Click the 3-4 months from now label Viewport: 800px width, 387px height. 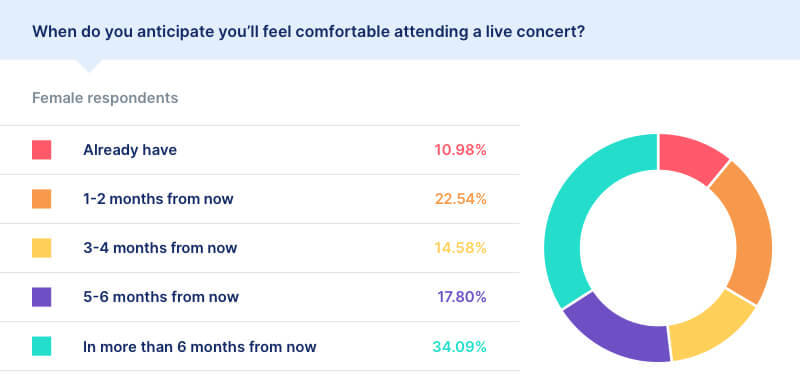coord(160,248)
